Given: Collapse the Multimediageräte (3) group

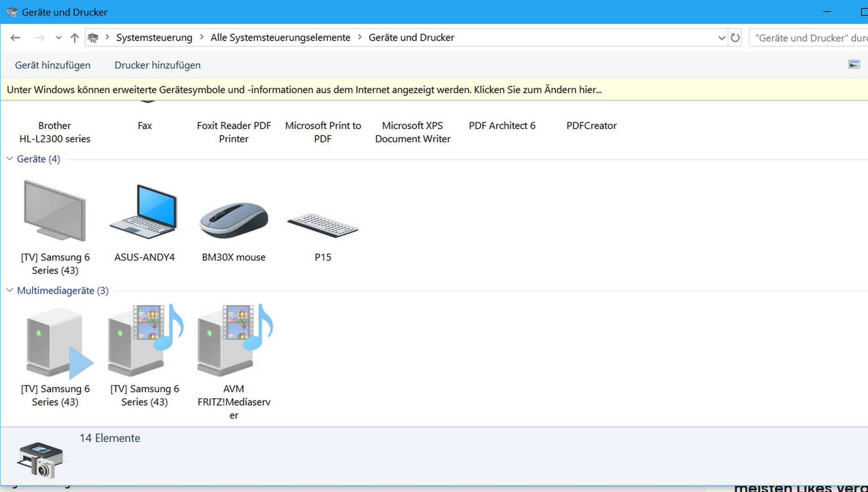Looking at the screenshot, I should (x=10, y=290).
